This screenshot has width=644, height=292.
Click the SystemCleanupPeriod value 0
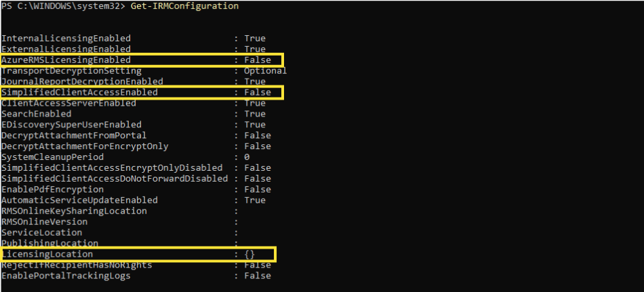pos(247,157)
